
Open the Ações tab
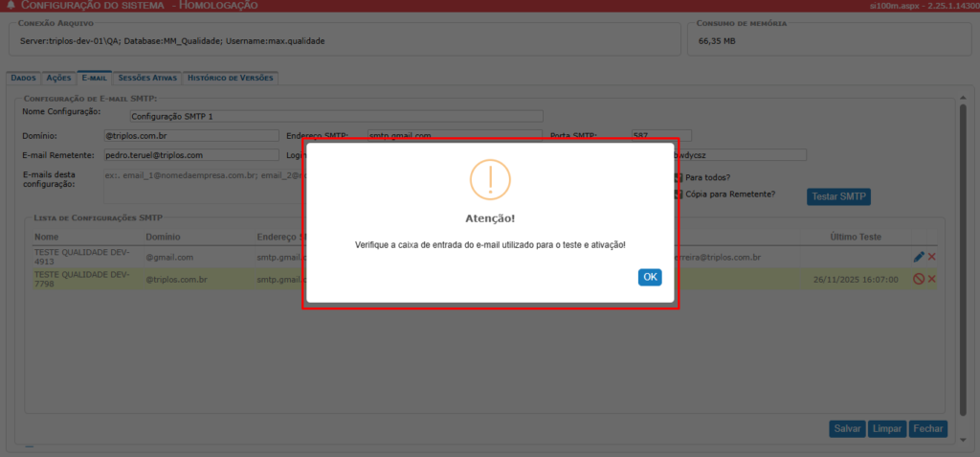59,78
